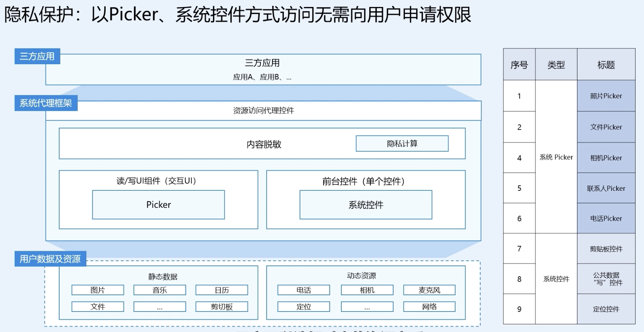Click the 静态数据 heading
This screenshot has height=332, width=644.
[x=163, y=277]
